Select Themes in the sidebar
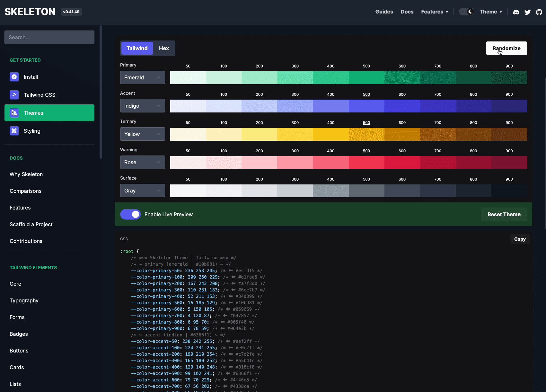 (49, 113)
